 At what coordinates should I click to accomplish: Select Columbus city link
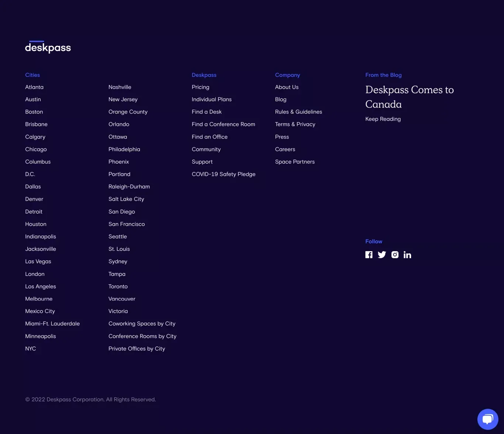pos(38,162)
